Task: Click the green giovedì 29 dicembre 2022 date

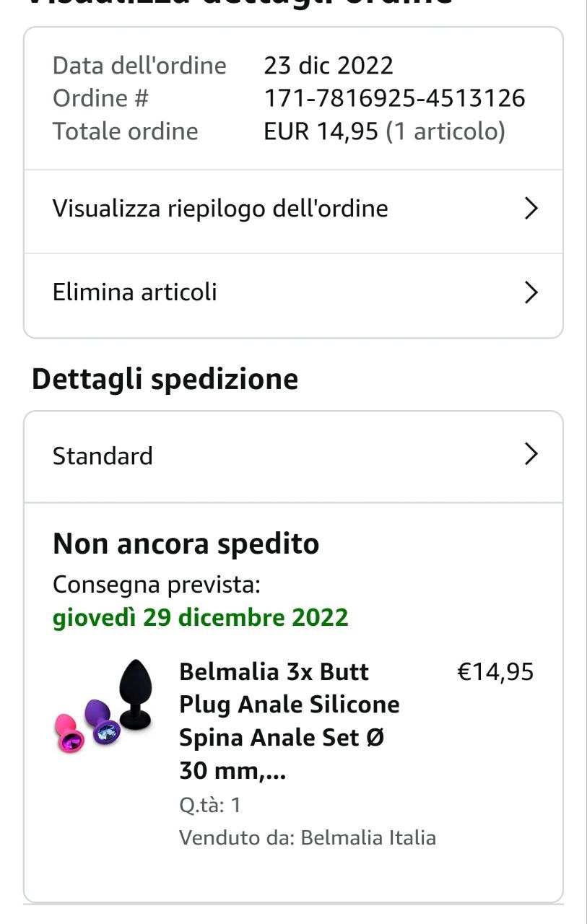Action: (201, 618)
